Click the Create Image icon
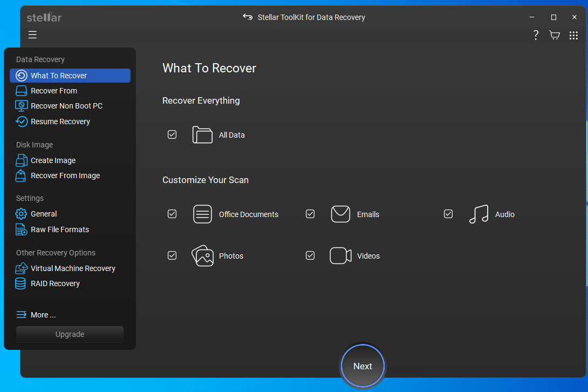Screen dimensions: 588x392 [x=22, y=160]
